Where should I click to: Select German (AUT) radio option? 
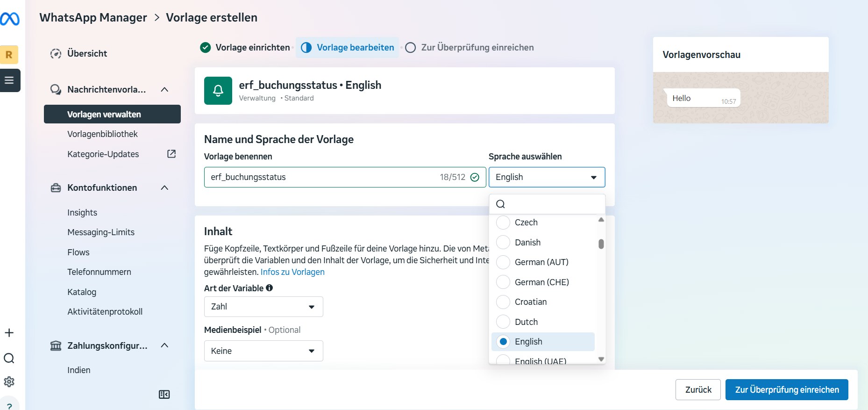[x=503, y=262]
